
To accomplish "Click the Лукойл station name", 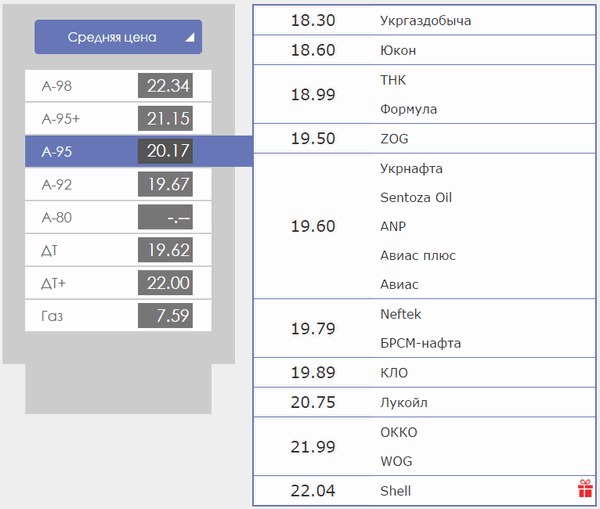I will click(x=404, y=403).
